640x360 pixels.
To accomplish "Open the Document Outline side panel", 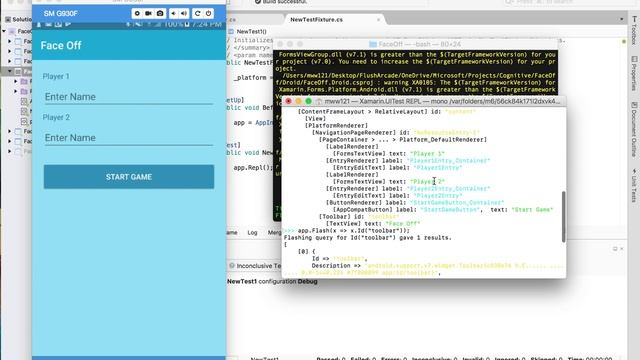I will pos(634,129).
